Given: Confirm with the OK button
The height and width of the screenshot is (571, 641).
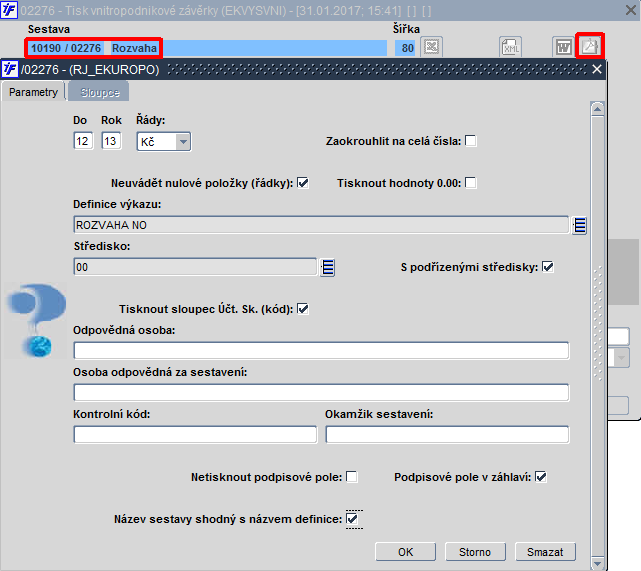Looking at the screenshot, I should click(406, 552).
